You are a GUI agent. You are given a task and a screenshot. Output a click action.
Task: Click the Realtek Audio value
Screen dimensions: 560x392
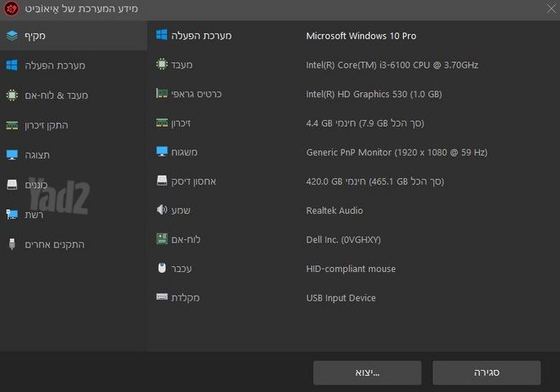point(334,211)
